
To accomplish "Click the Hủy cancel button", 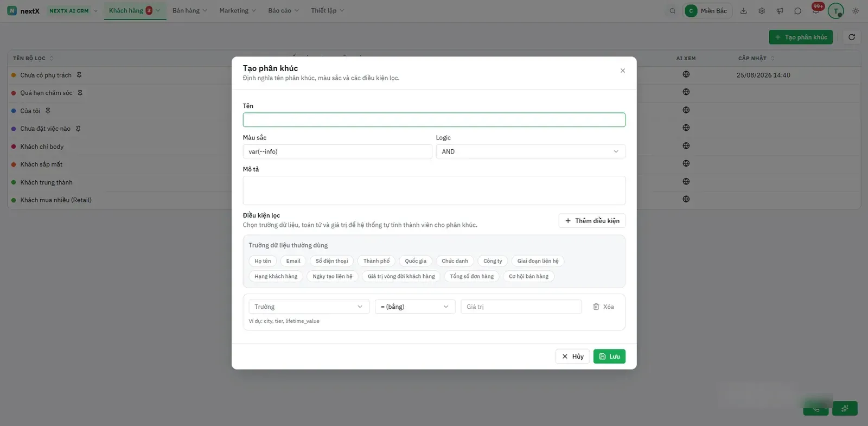I will [572, 357].
